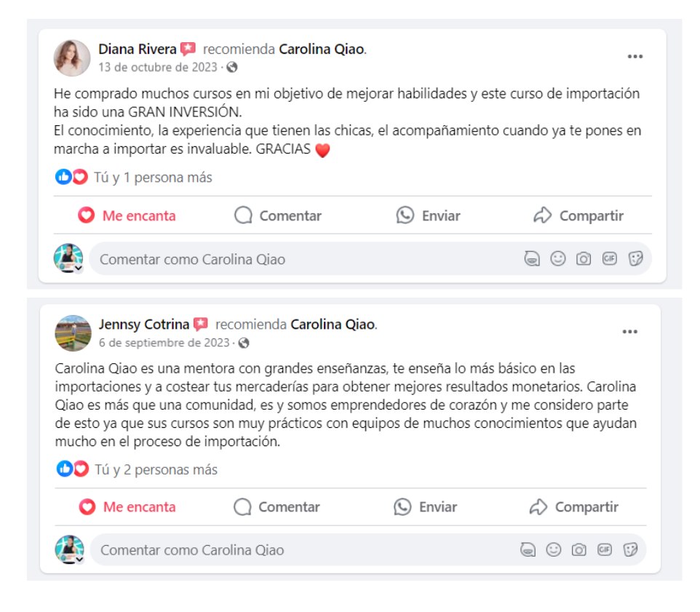The image size is (700, 612).
Task: Open avatar sticker picker on Diana's post comment
Action: [x=532, y=258]
